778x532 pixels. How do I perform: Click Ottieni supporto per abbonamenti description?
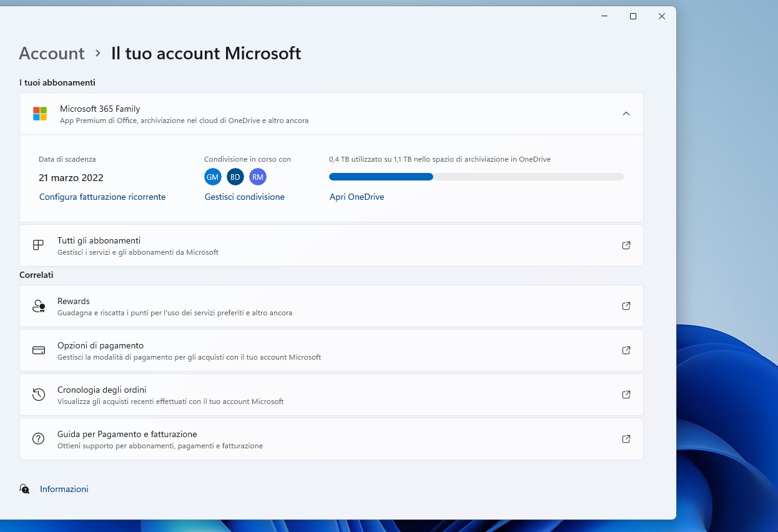pos(160,446)
